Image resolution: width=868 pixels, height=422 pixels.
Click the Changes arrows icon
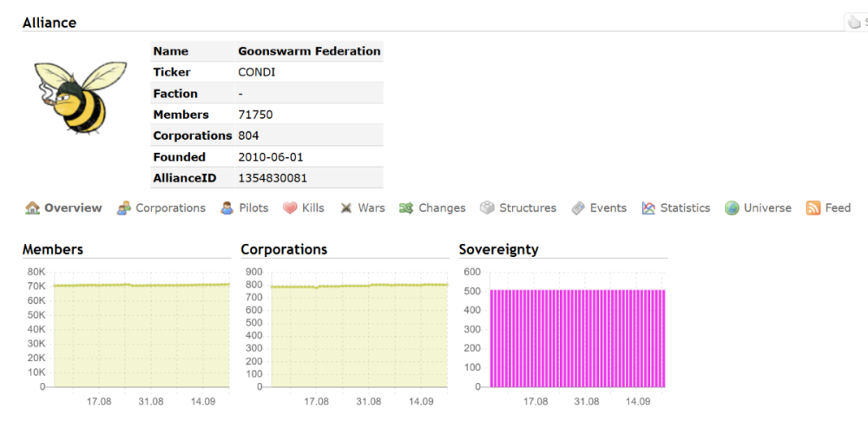click(x=406, y=208)
